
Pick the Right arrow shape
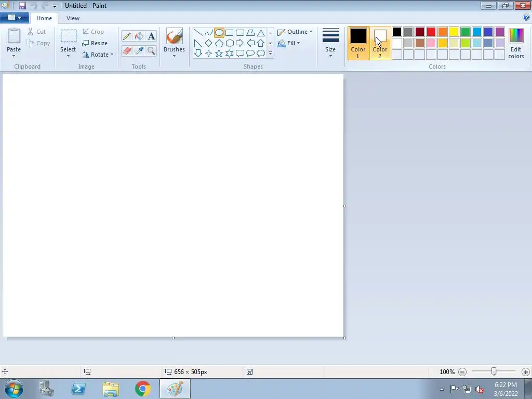tap(240, 43)
